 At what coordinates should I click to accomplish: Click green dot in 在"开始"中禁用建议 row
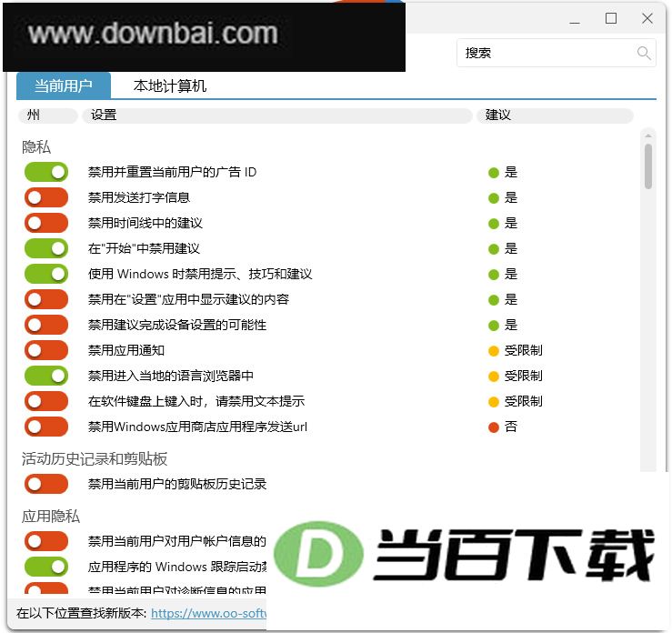493,249
